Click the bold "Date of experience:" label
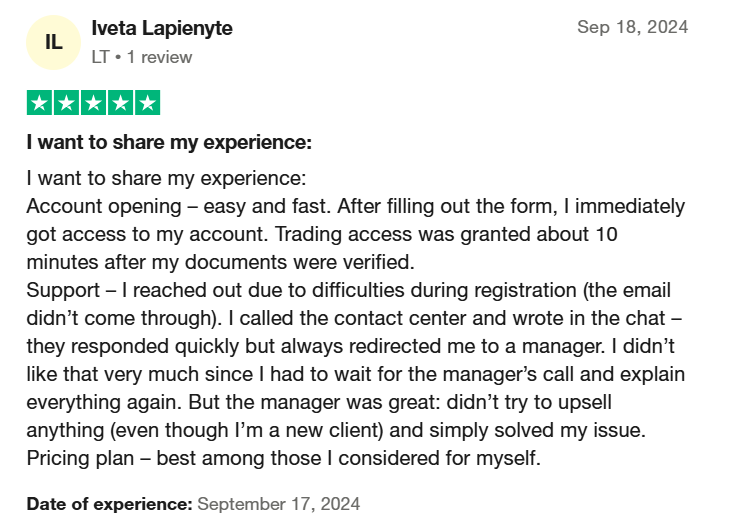Viewport: 729px width, 527px height. pos(109,503)
